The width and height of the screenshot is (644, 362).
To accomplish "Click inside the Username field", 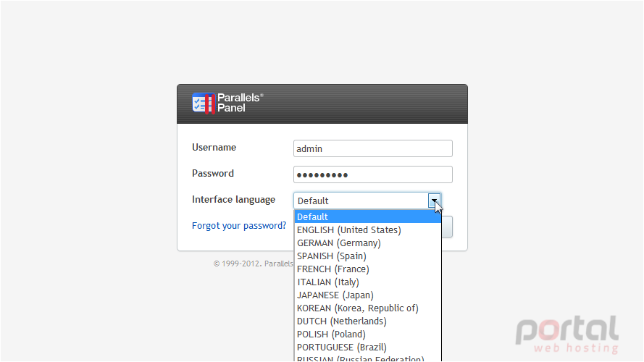I will pyautogui.click(x=373, y=148).
